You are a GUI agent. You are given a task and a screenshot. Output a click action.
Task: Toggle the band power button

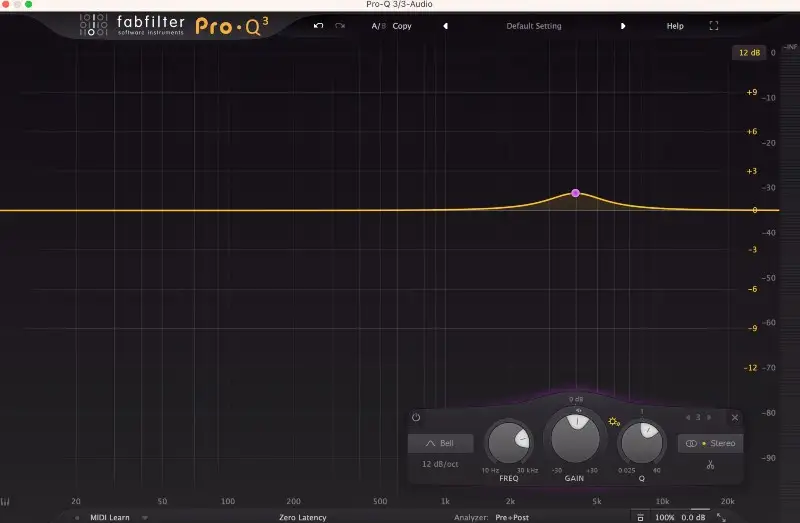[x=416, y=417]
